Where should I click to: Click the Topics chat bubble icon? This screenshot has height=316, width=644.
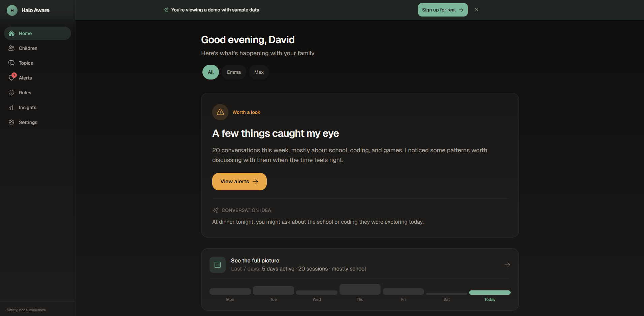pyautogui.click(x=11, y=63)
